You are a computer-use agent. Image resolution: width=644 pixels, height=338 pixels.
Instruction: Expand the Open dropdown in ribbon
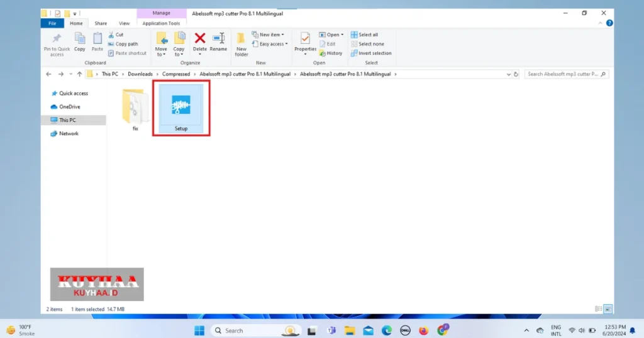[x=331, y=35]
